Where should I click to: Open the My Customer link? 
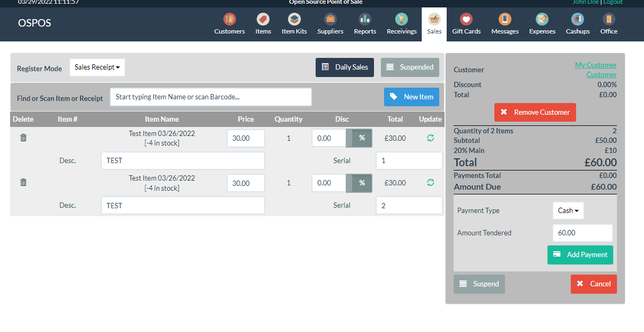coord(596,65)
